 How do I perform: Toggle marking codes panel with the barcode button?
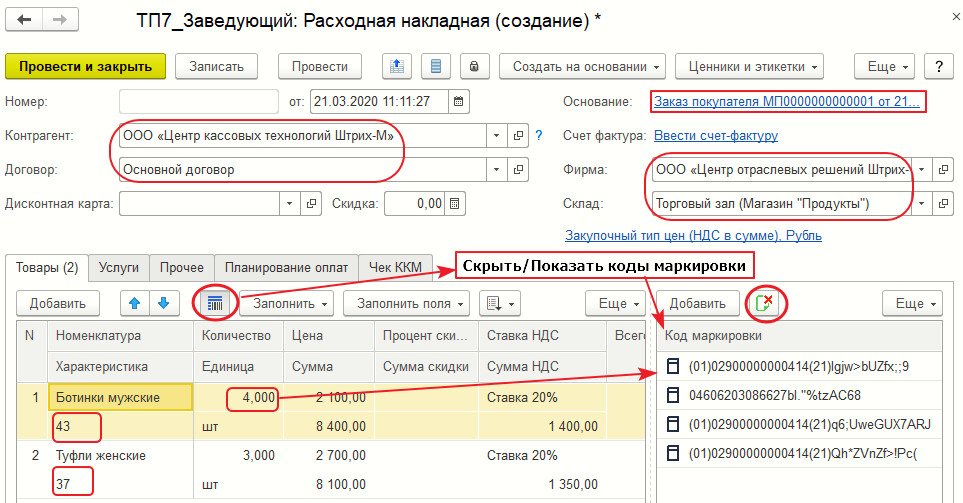click(x=216, y=302)
